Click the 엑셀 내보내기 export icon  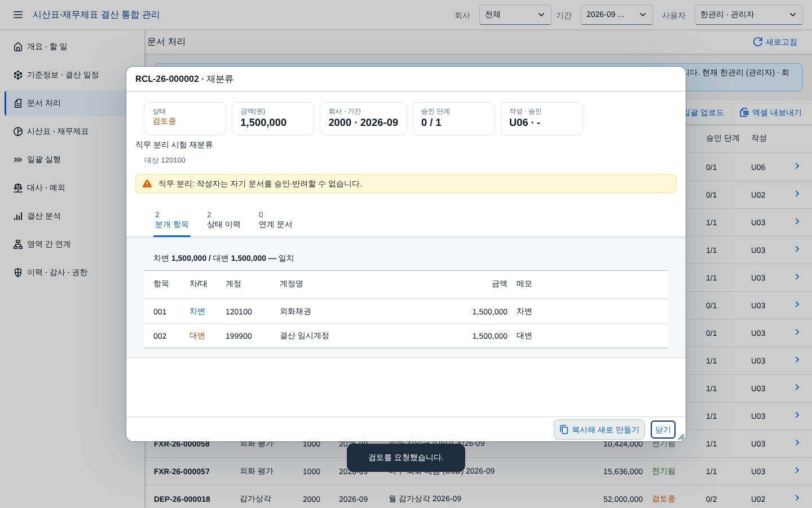(744, 112)
